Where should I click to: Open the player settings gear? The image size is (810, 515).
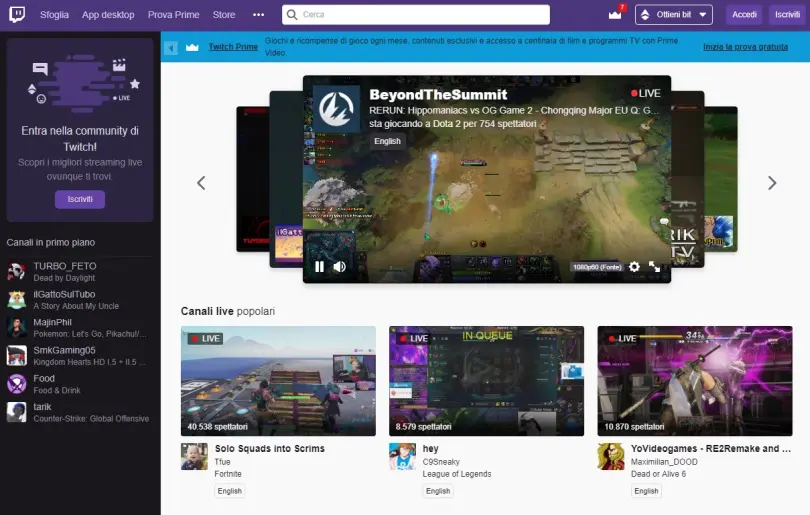pyautogui.click(x=634, y=267)
